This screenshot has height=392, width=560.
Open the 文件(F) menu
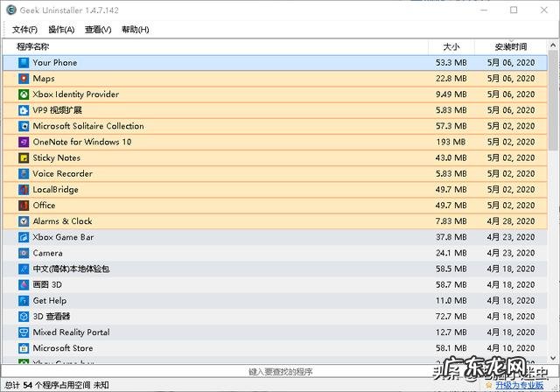[25, 30]
